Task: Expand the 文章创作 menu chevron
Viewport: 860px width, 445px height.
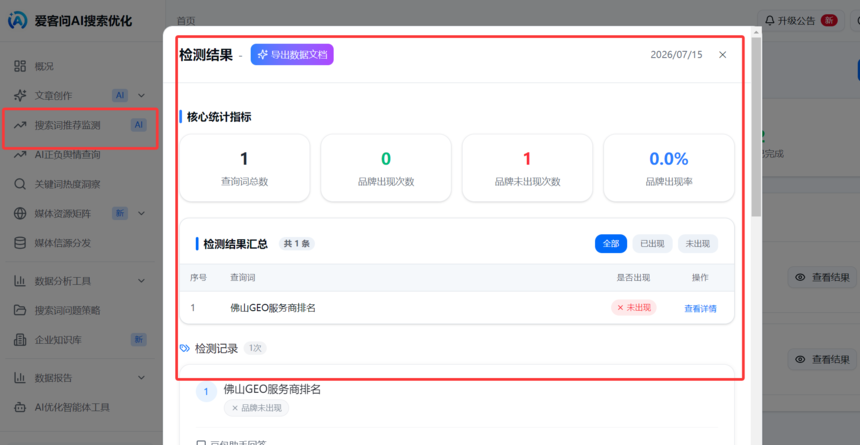Action: click(142, 95)
